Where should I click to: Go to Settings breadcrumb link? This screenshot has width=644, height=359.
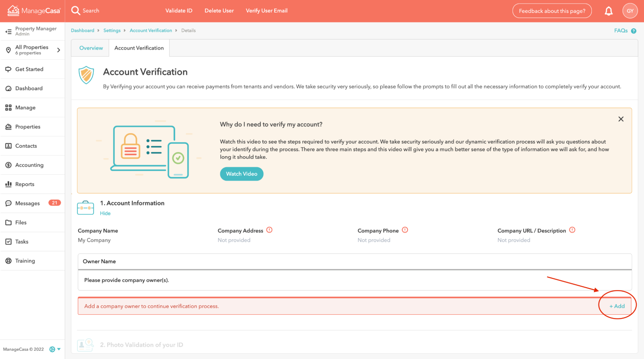[112, 31]
